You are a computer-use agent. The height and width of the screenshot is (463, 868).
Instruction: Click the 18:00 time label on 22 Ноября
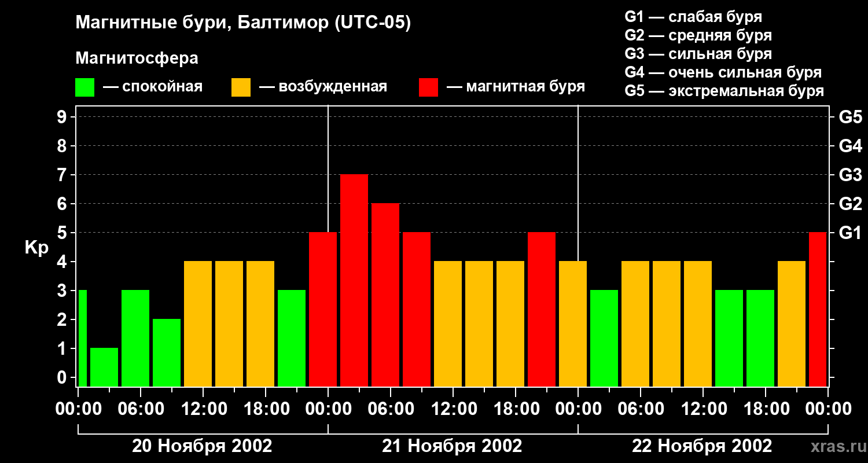click(766, 409)
